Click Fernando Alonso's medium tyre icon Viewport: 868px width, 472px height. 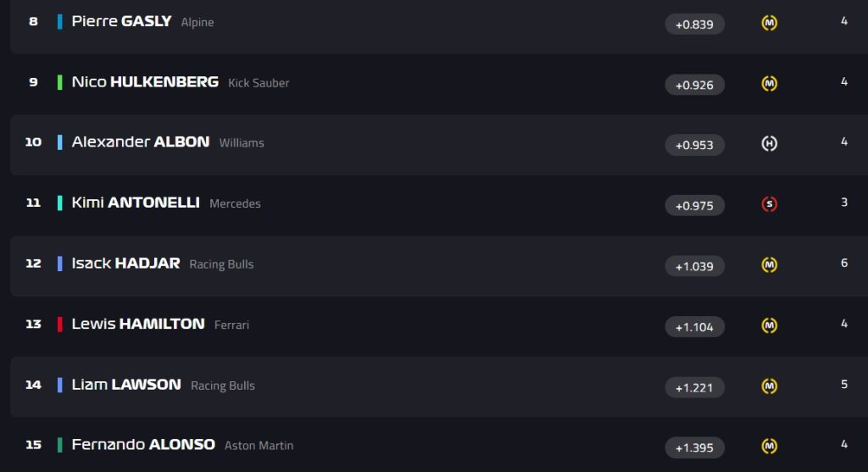tap(769, 446)
